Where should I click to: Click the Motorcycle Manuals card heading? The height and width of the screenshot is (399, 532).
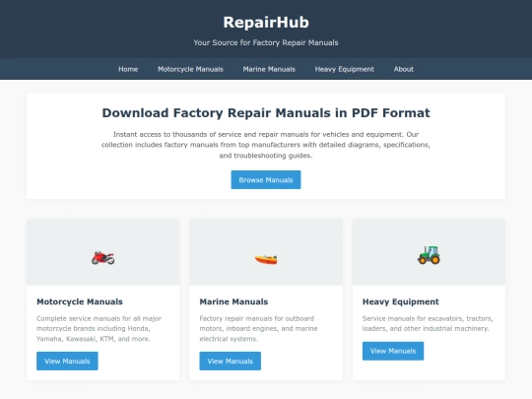(x=80, y=301)
